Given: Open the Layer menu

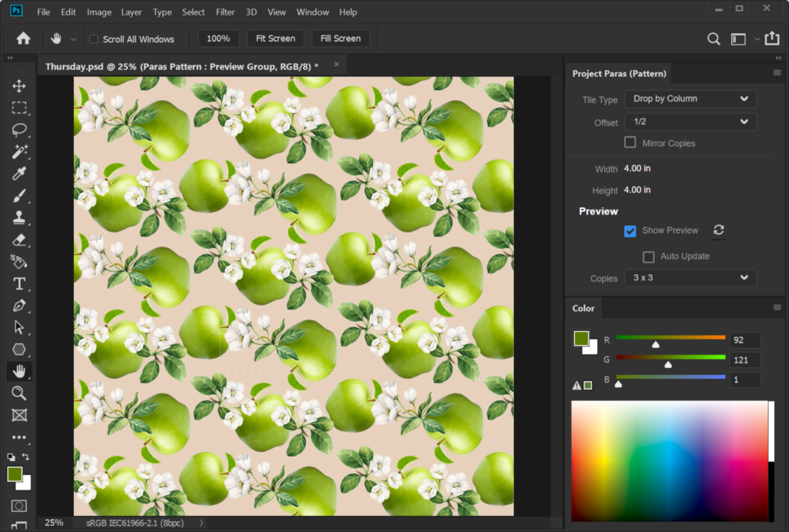Looking at the screenshot, I should coord(131,12).
